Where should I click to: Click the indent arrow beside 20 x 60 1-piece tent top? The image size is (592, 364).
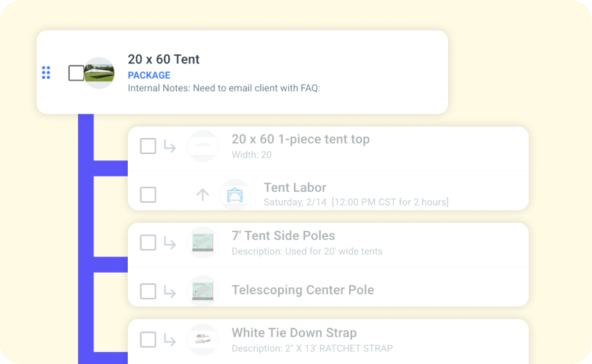170,146
